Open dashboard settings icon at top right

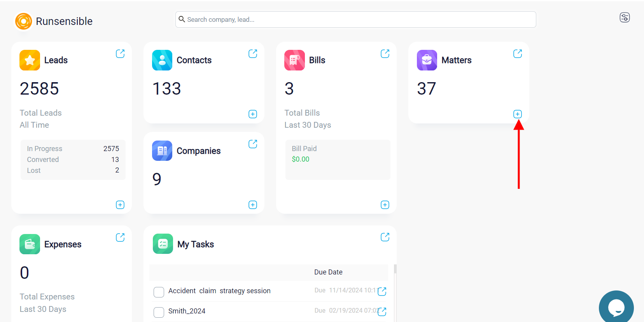click(x=625, y=18)
